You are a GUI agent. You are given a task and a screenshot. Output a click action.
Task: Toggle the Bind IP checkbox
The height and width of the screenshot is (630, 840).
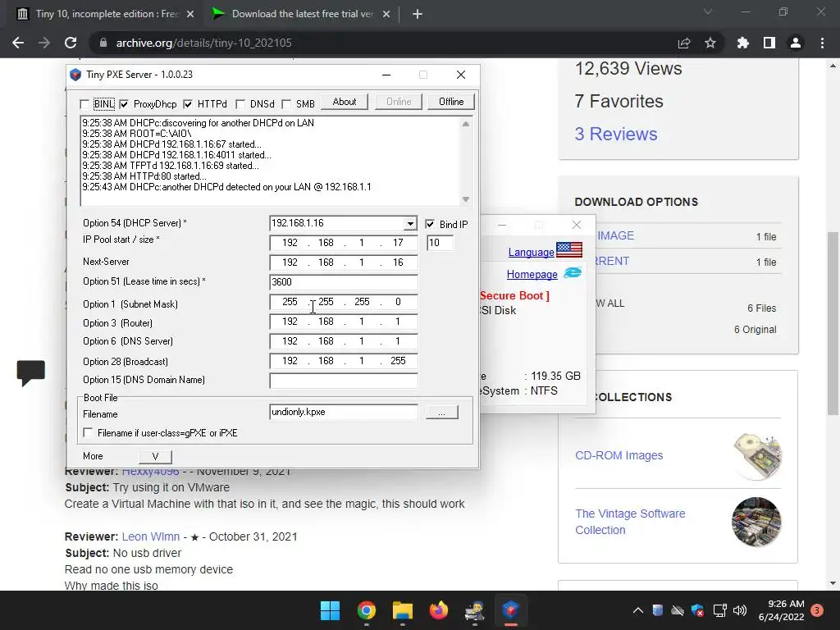pos(430,224)
